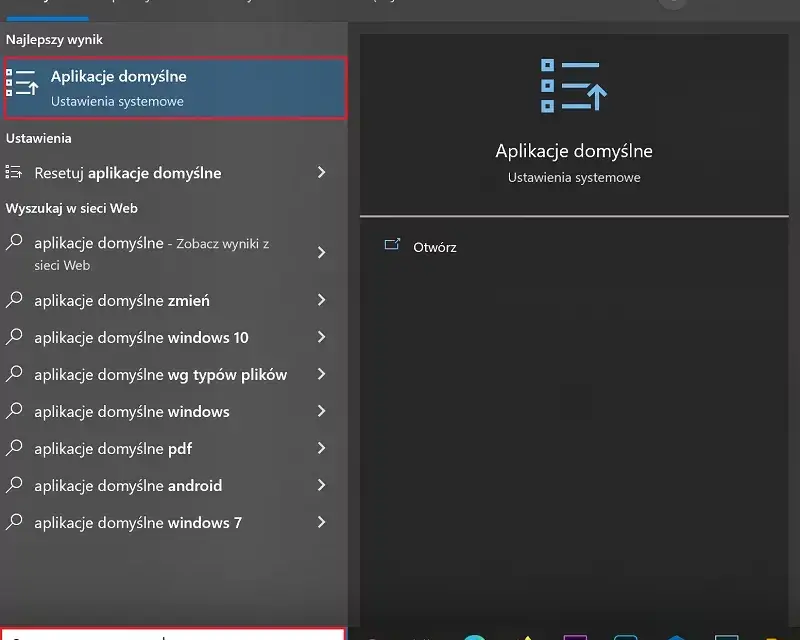Click Otwórz in the preview pane
This screenshot has width=800, height=640.
[435, 248]
